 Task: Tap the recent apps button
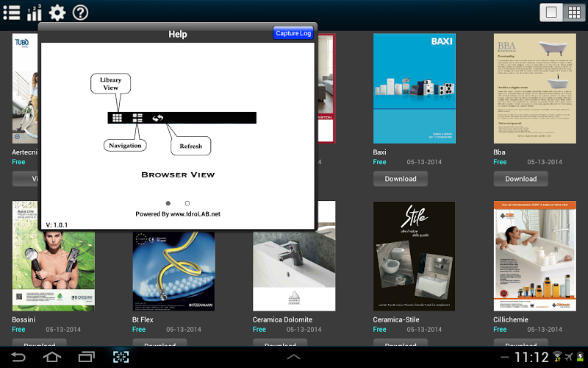pyautogui.click(x=86, y=357)
